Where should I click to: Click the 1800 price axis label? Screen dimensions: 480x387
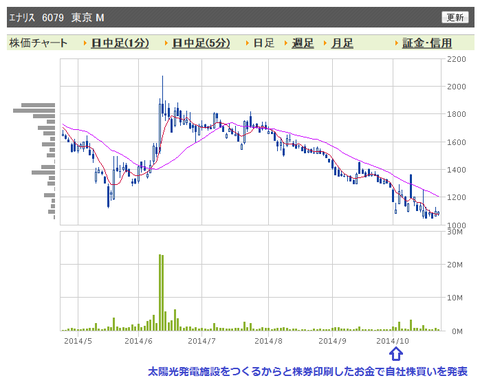point(456,114)
